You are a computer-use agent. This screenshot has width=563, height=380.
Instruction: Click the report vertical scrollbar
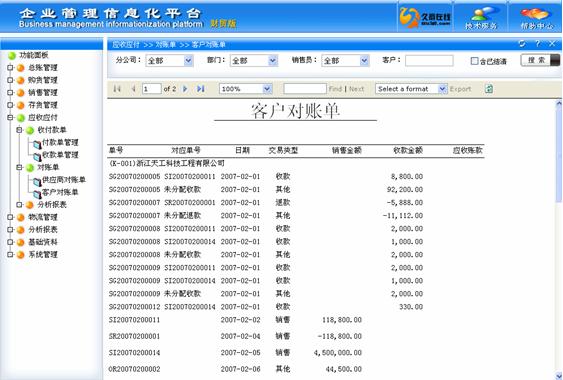559,154
